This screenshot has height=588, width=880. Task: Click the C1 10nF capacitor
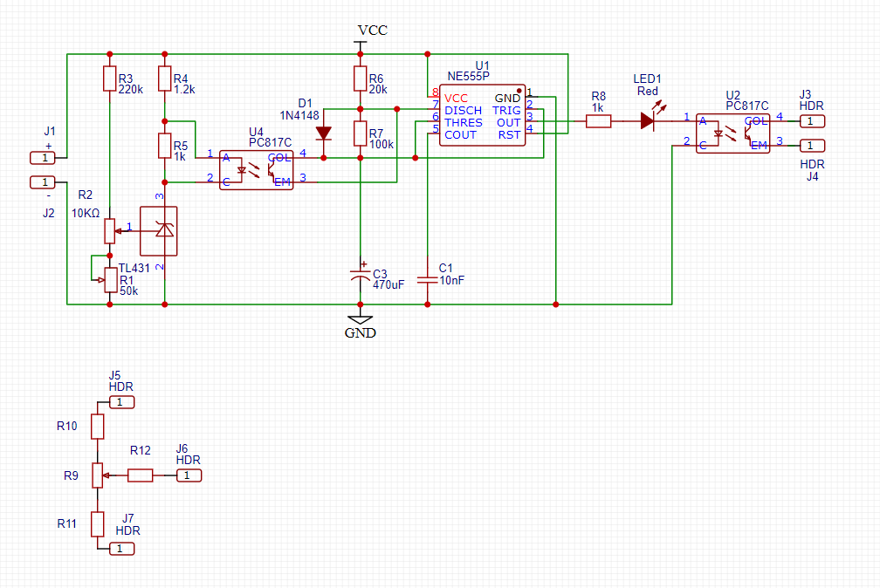427,279
